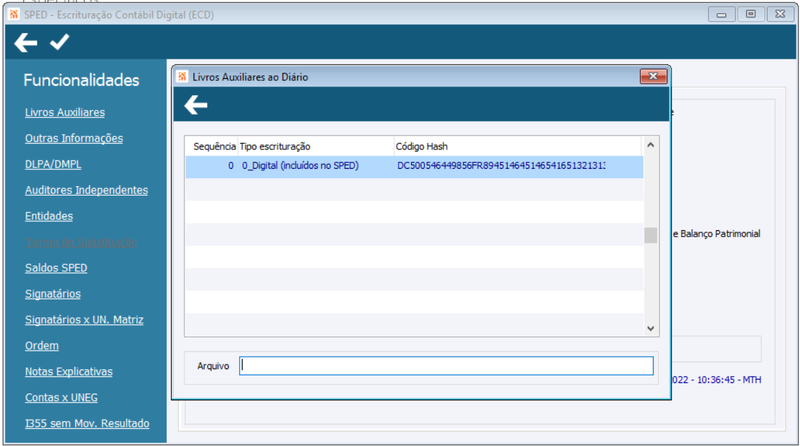Open Entidades link
The image size is (800, 446).
(x=49, y=216)
